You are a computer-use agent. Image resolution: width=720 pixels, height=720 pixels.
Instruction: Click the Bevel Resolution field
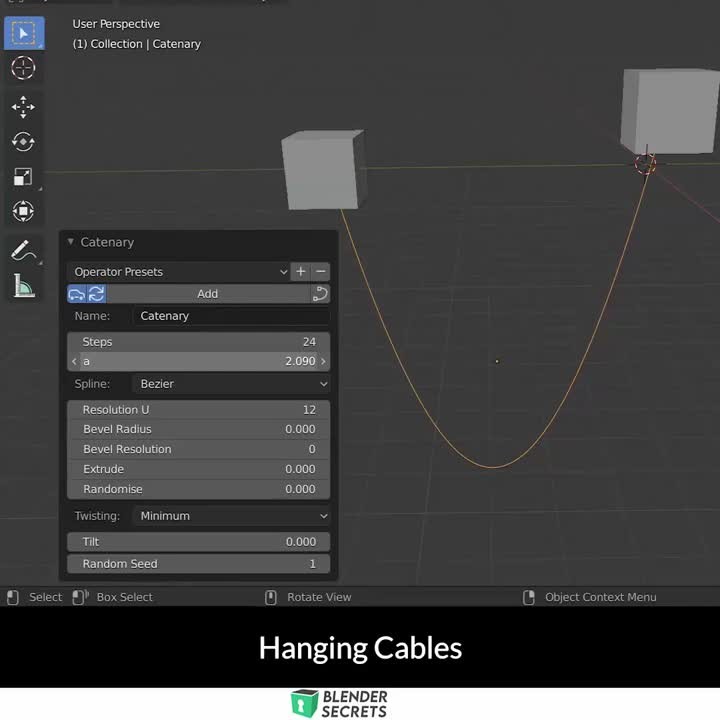click(198, 449)
